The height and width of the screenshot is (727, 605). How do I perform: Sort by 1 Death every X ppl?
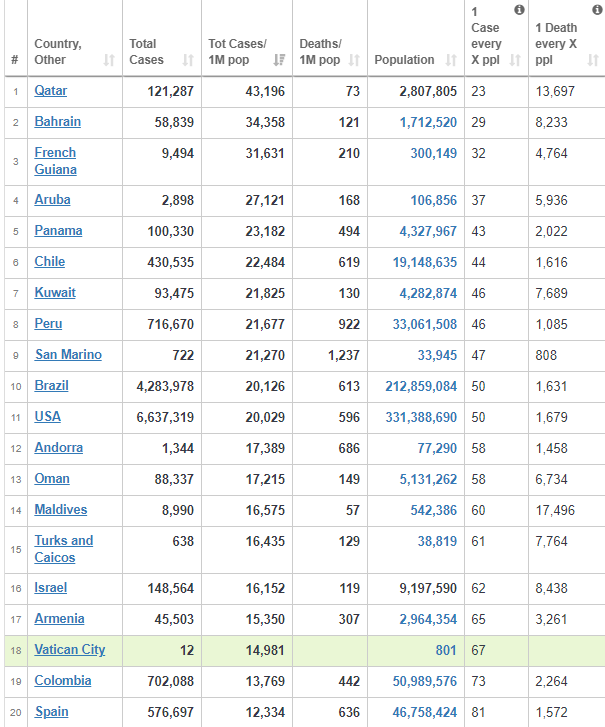pyautogui.click(x=593, y=61)
